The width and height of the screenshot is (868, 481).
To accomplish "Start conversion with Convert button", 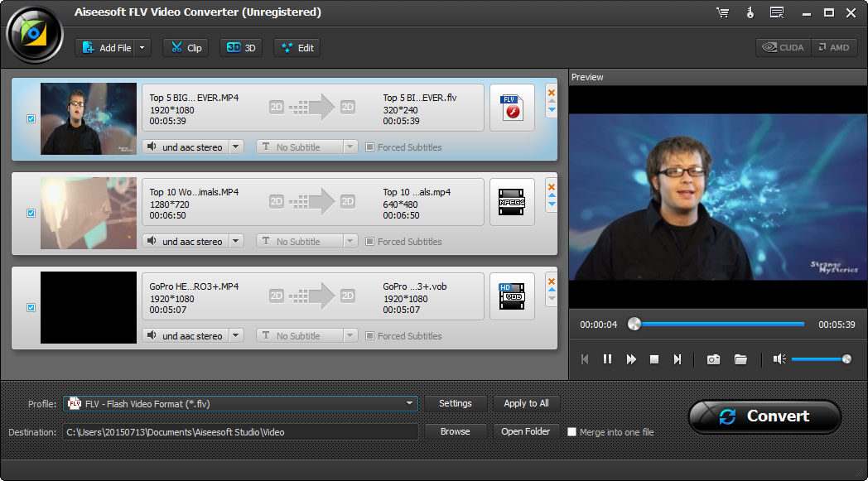I will 765,416.
